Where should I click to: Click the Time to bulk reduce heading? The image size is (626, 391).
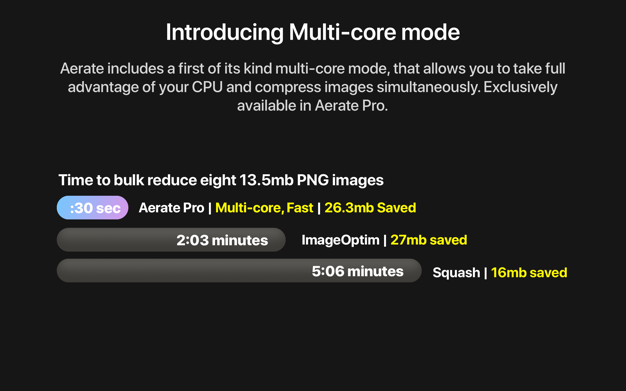(x=221, y=180)
